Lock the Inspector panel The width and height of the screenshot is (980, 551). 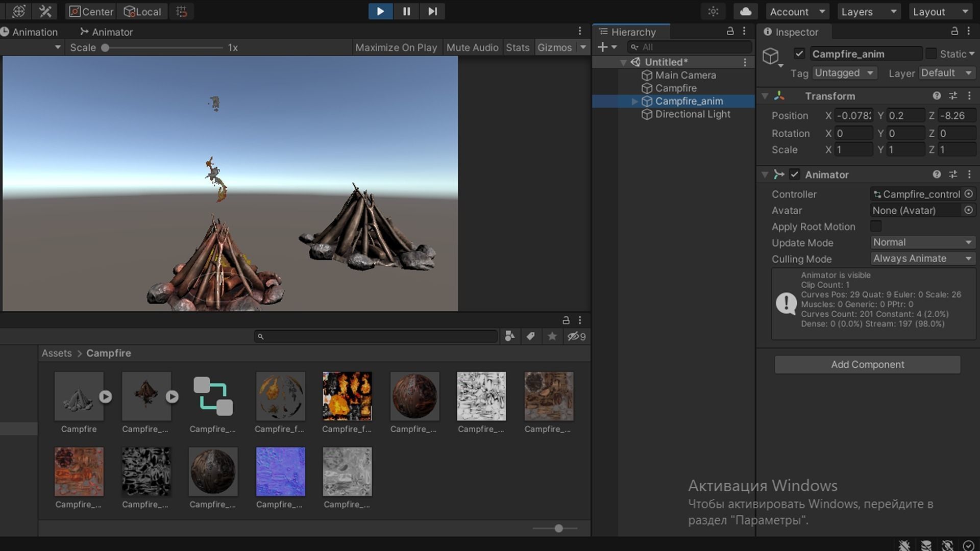coord(954,32)
